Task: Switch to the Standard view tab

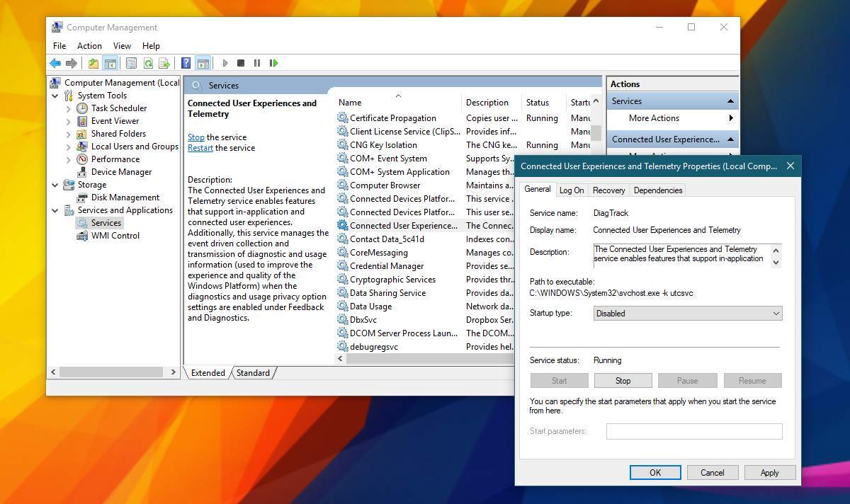Action: 253,373
